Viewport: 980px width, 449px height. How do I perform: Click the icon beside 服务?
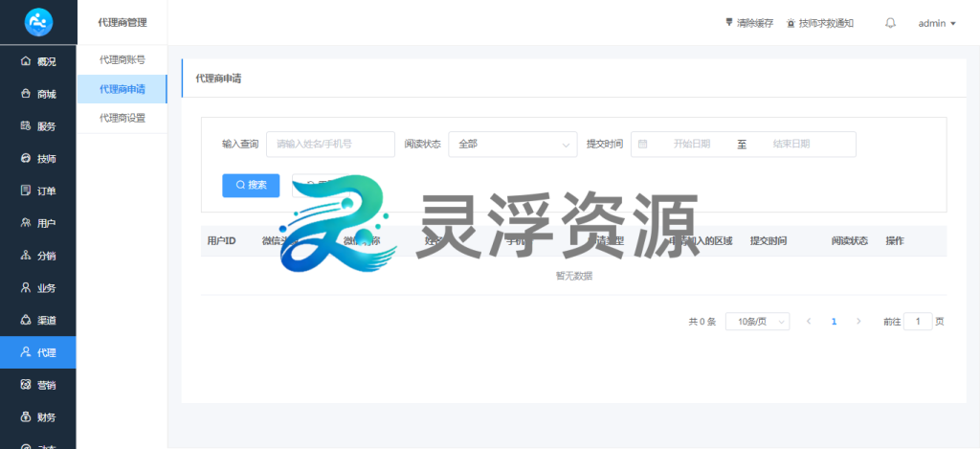[26, 125]
